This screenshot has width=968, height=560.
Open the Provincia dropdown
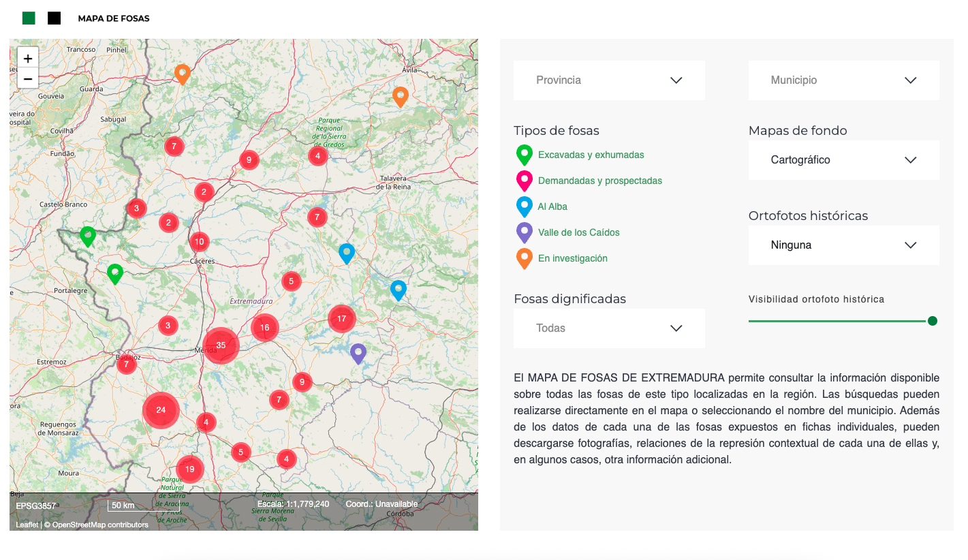click(x=608, y=80)
